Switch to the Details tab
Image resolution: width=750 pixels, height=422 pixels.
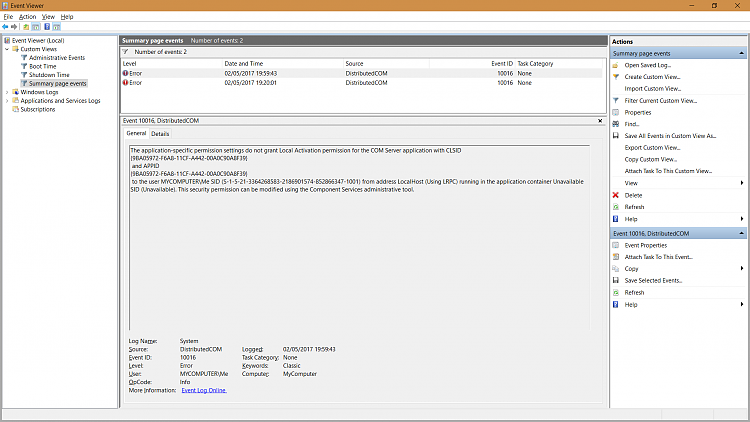160,133
